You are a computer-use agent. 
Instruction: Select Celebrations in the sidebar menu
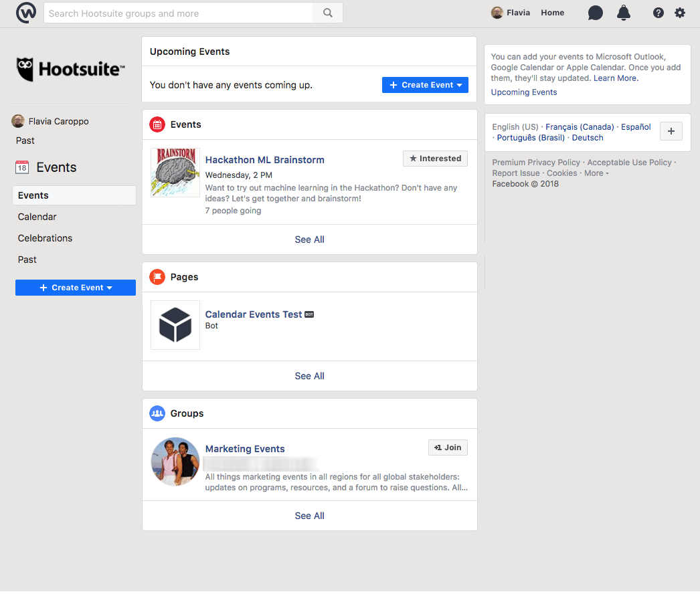tap(45, 238)
